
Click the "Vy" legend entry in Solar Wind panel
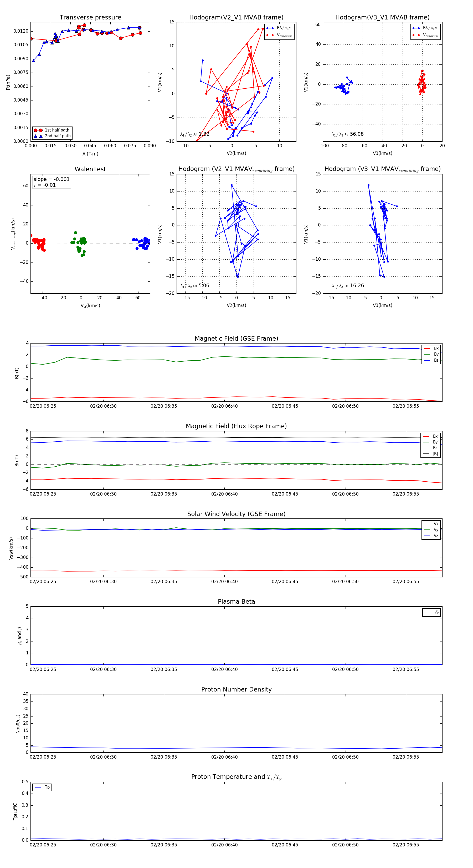(431, 530)
